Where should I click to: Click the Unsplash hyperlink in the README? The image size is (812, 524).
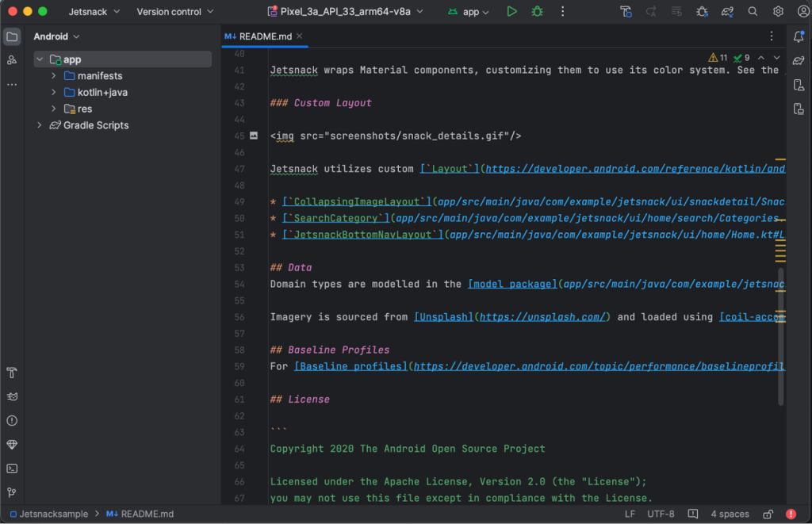point(442,316)
